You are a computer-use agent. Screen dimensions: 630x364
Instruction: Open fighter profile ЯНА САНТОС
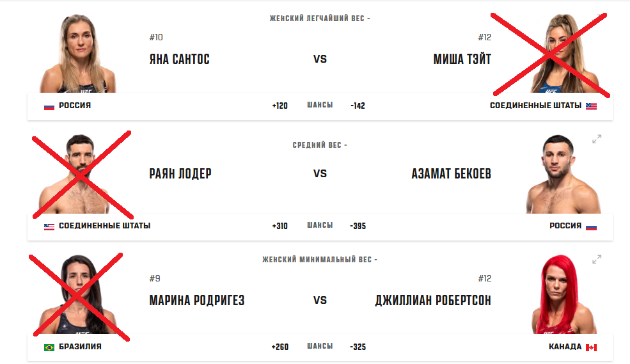coord(180,59)
